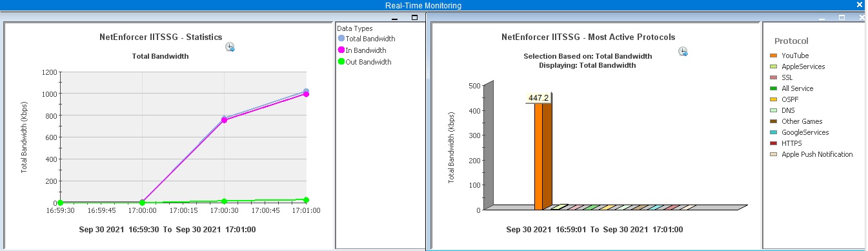Click the 17:00:45 x-axis label
The width and height of the screenshot is (868, 251).
click(265, 210)
